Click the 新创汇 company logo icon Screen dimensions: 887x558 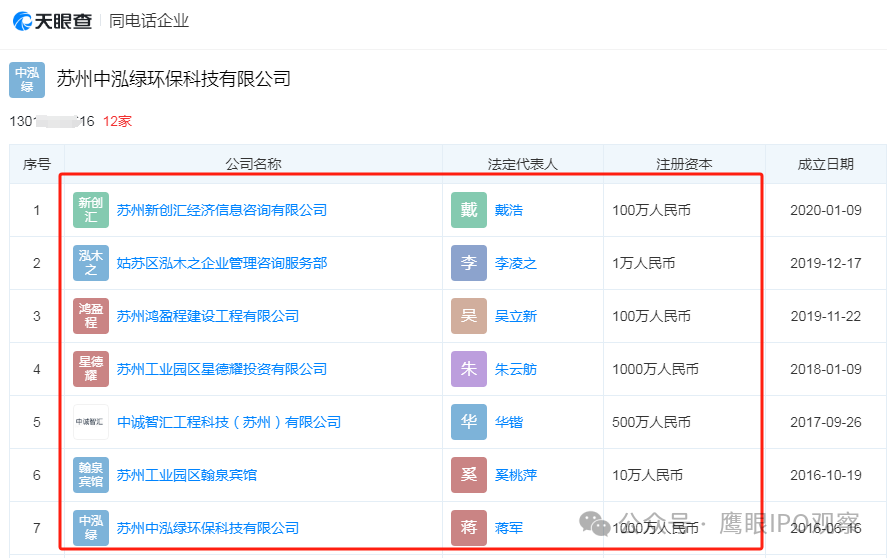[x=91, y=210]
